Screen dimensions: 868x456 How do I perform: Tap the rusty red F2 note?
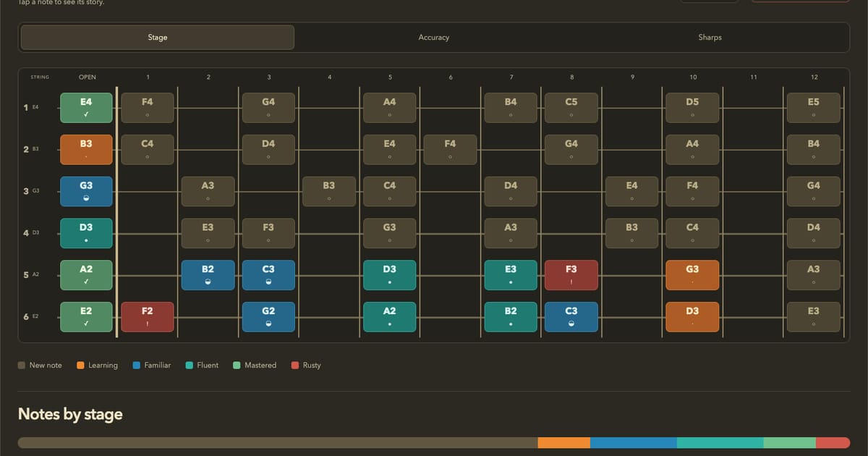click(x=148, y=317)
